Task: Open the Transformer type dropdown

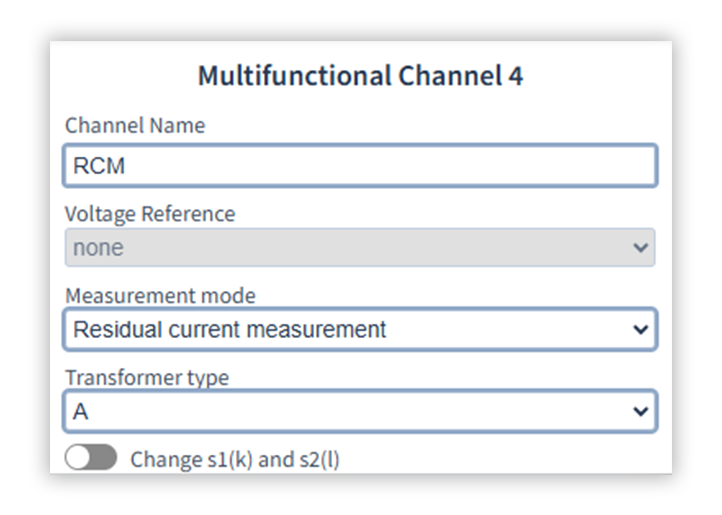Action: pyautogui.click(x=360, y=411)
